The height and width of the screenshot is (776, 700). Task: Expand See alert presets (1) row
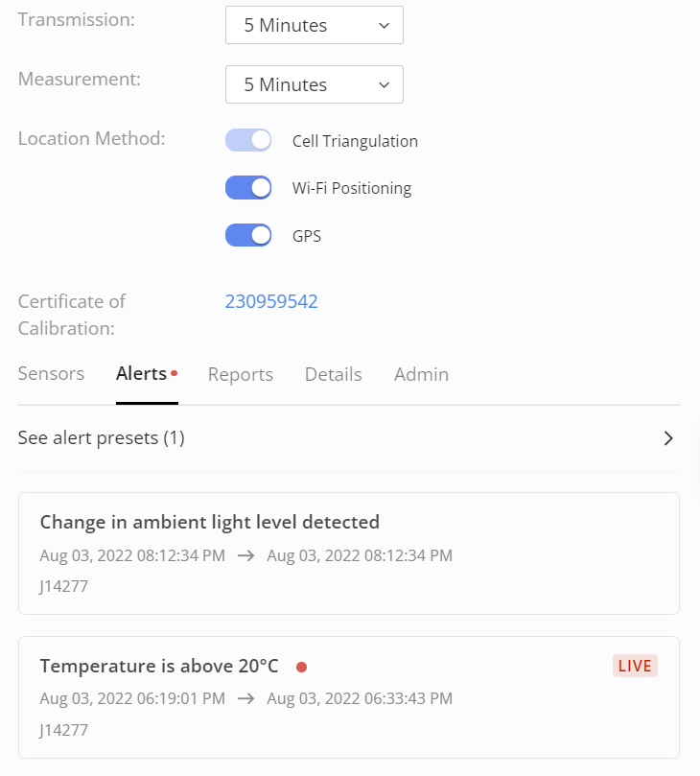point(349,438)
